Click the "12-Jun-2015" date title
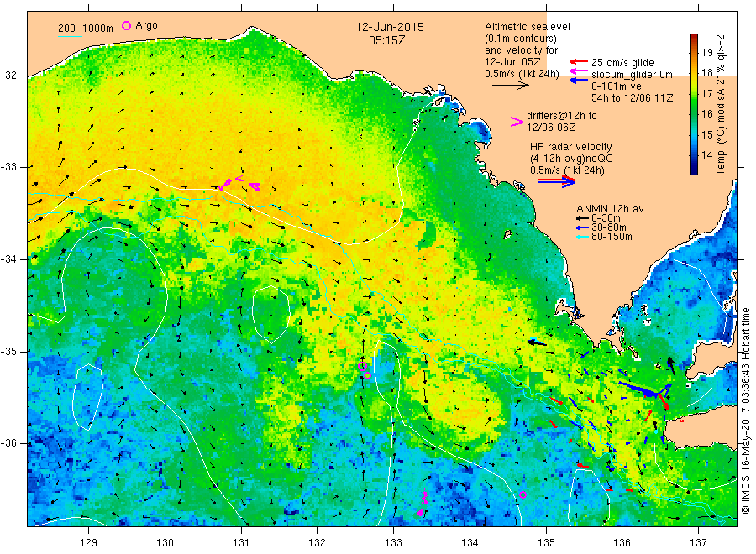This screenshot has width=756, height=554. click(390, 27)
